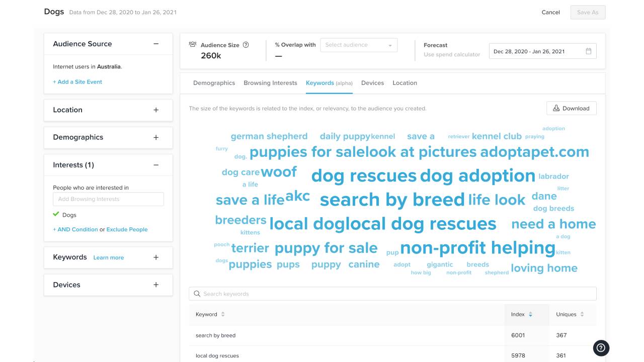This screenshot has height=362, width=644.
Task: Switch to the Demographics tab
Action: [214, 83]
